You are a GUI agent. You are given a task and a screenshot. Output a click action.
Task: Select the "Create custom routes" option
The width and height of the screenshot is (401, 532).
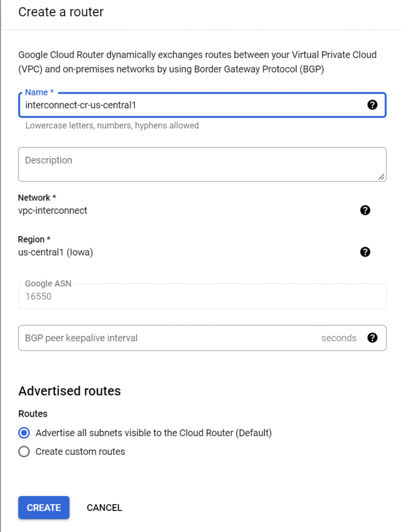coord(23,452)
